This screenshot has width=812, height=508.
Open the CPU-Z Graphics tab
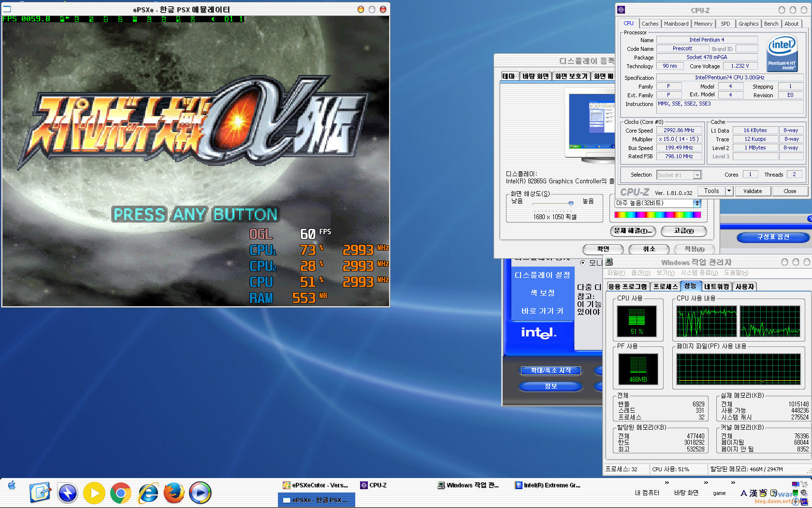click(x=748, y=24)
